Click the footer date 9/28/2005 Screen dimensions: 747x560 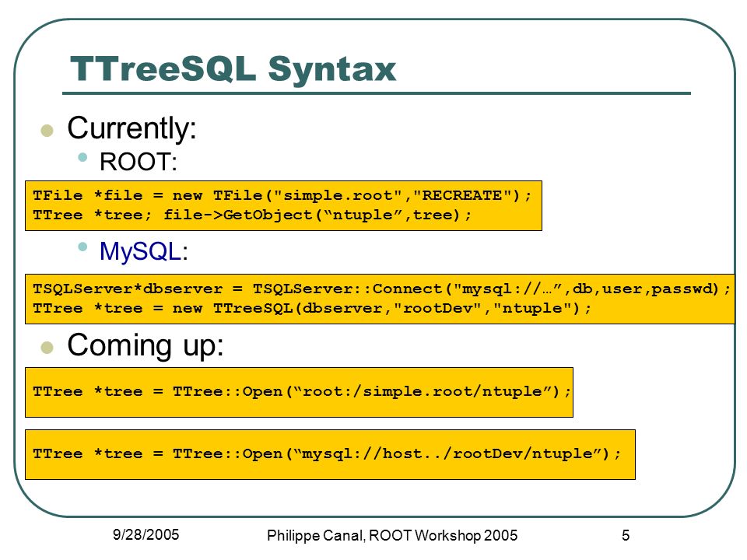(146, 535)
